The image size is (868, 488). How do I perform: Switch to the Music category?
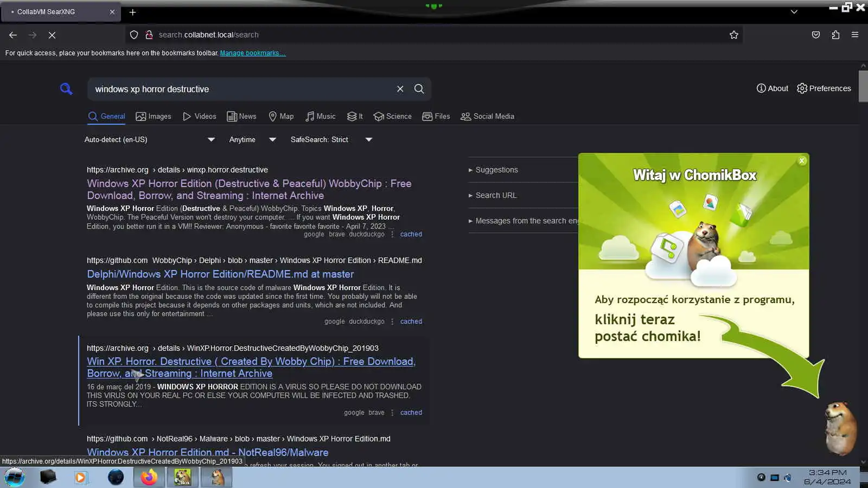click(320, 117)
